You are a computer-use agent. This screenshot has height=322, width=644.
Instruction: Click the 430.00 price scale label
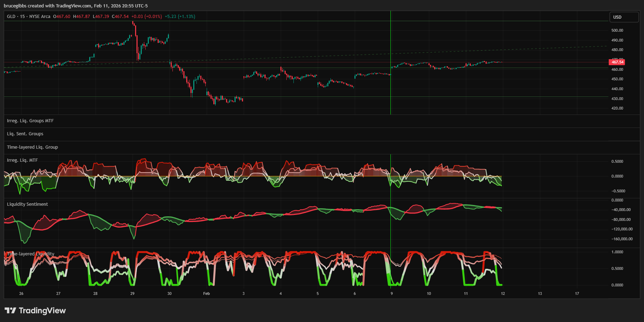[617, 99]
